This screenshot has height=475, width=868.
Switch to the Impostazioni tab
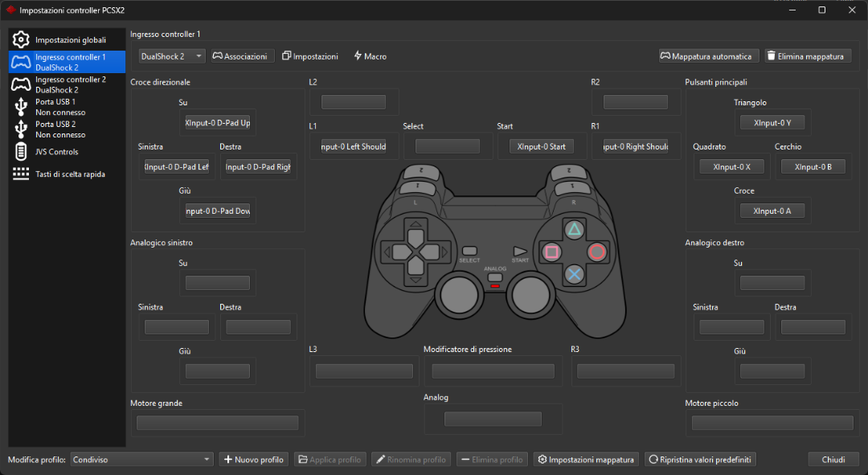point(310,56)
